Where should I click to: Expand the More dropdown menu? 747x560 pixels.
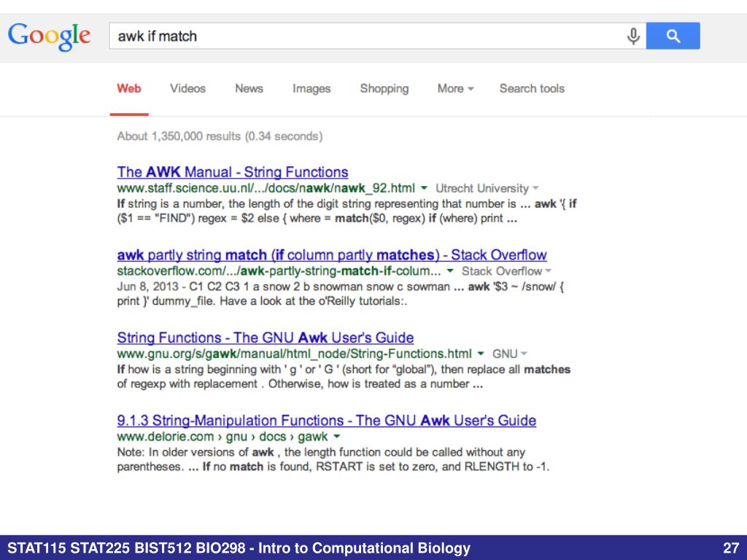pyautogui.click(x=455, y=88)
